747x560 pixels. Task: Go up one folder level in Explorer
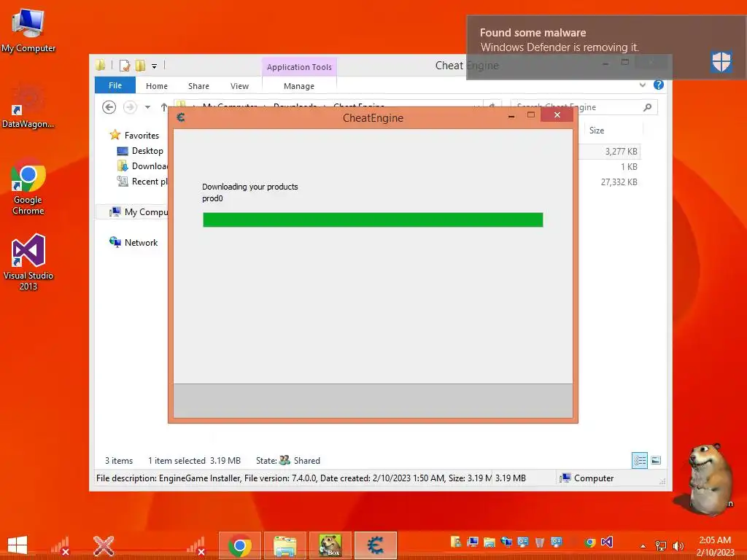click(164, 107)
